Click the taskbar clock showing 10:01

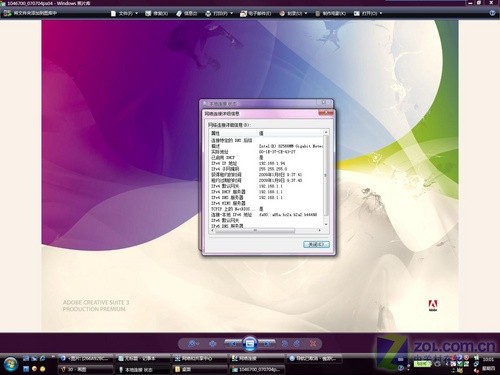pyautogui.click(x=488, y=359)
